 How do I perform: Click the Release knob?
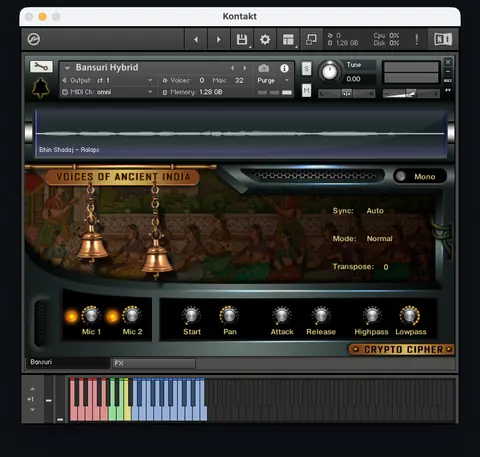(321, 315)
